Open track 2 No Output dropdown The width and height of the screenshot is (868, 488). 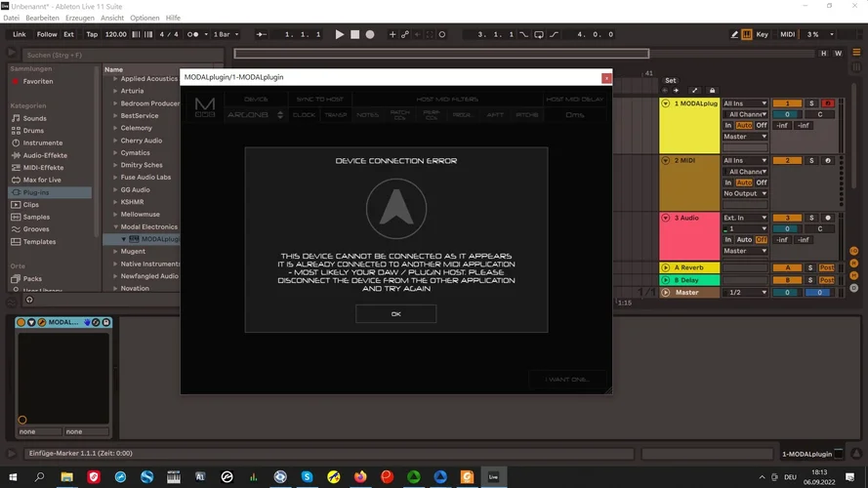(745, 193)
